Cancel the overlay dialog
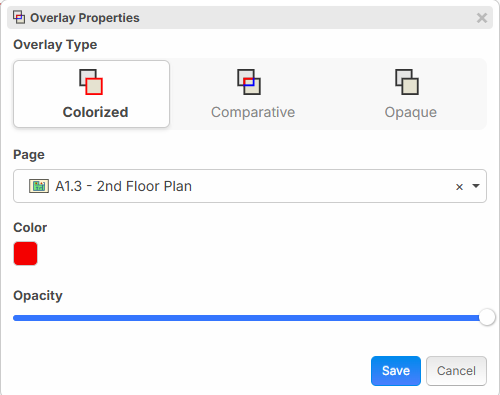 (x=456, y=371)
